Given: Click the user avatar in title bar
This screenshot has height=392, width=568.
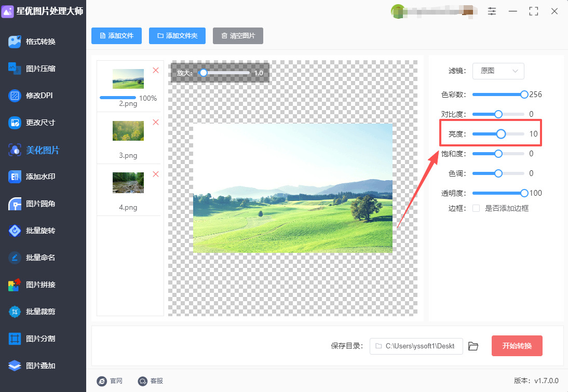Looking at the screenshot, I should coord(398,11).
